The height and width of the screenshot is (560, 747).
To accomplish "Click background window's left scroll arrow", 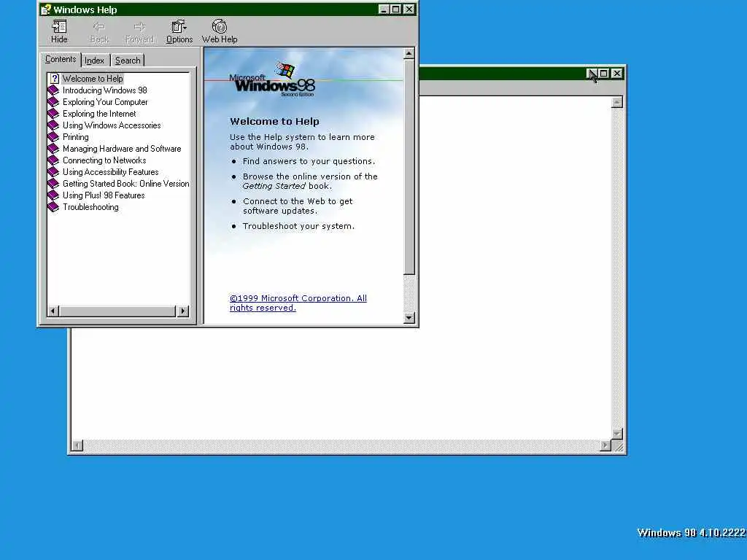I will 77,446.
